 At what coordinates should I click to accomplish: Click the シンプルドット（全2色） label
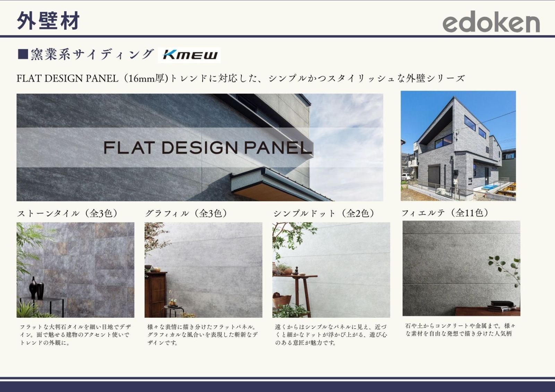point(325,213)
